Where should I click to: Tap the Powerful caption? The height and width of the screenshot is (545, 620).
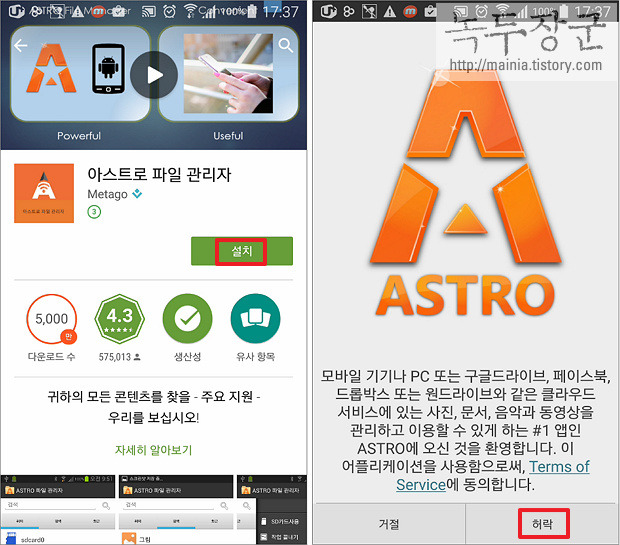pyautogui.click(x=79, y=136)
